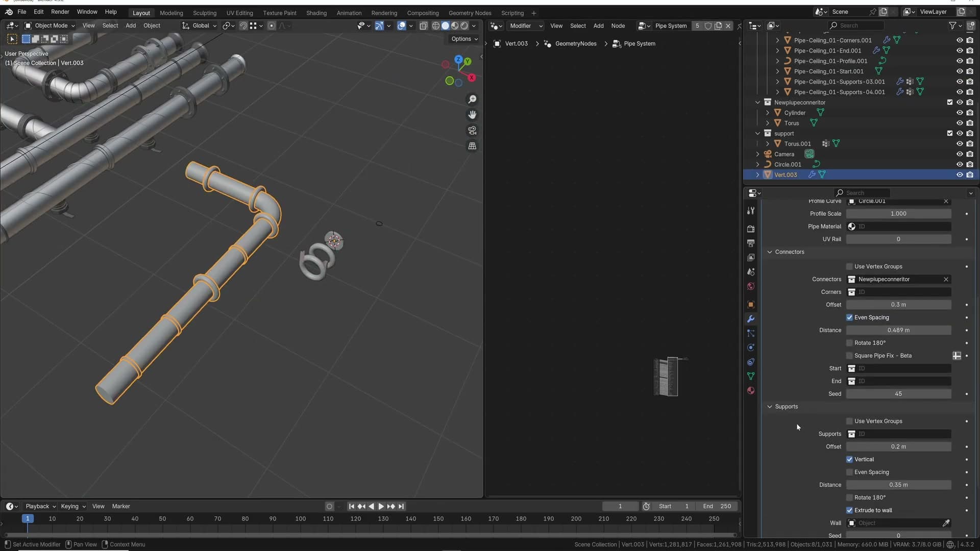Open the Tool properties tab
Viewport: 980px width, 551px height.
click(x=751, y=211)
